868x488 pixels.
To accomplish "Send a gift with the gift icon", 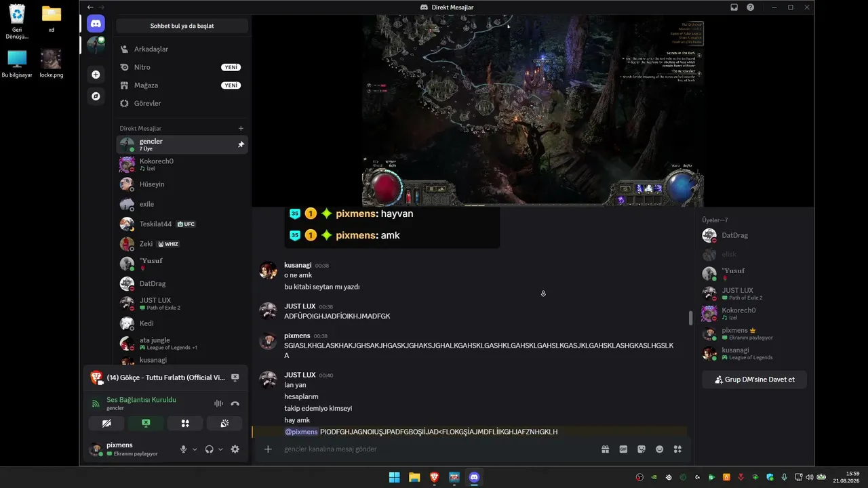I will [605, 449].
